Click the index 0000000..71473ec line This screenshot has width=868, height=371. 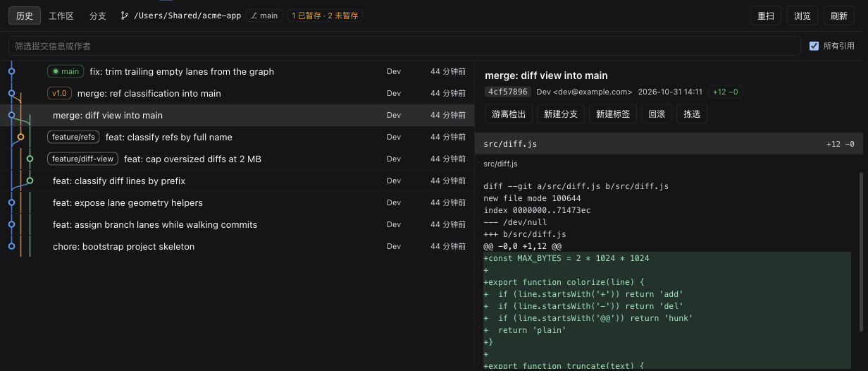click(537, 210)
